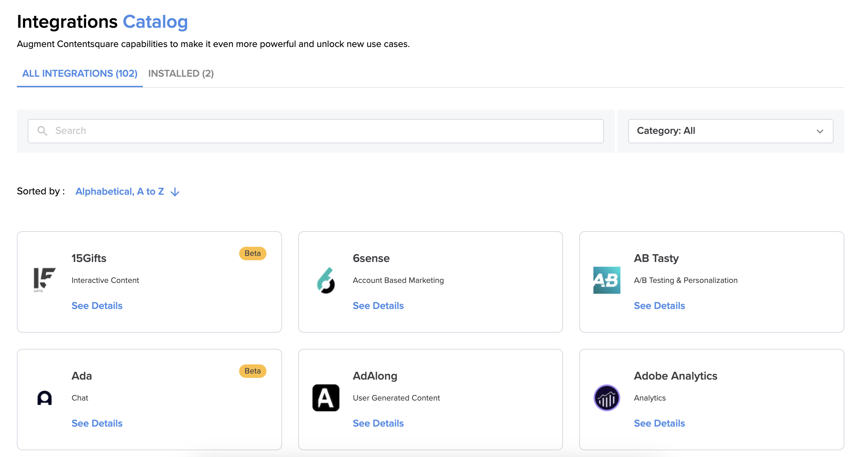The height and width of the screenshot is (457, 868).
Task: Open See Details for 6sense
Action: tap(378, 306)
